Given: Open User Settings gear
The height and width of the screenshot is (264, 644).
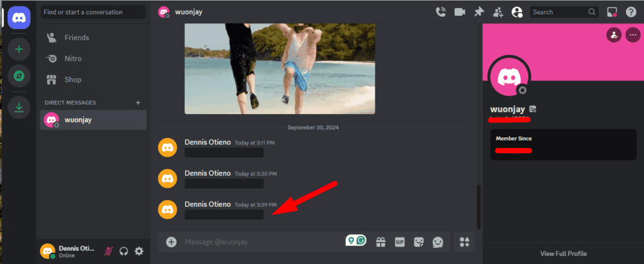Looking at the screenshot, I should point(139,251).
